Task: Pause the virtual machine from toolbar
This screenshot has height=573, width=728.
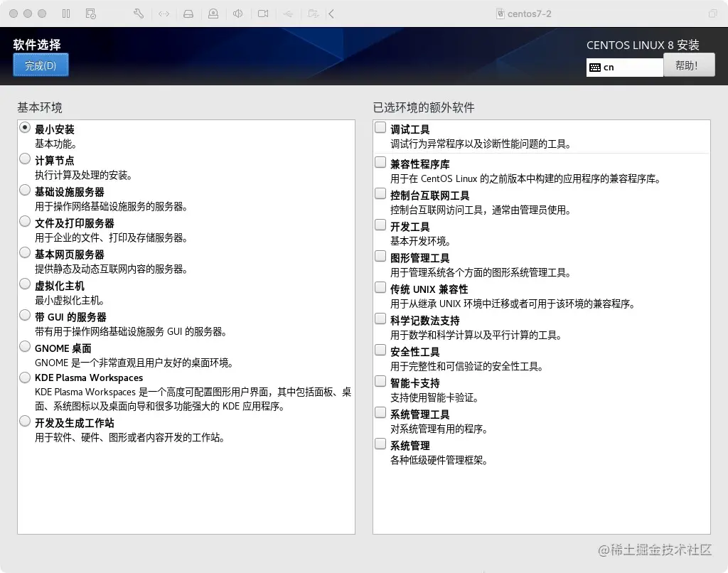Action: pos(66,14)
